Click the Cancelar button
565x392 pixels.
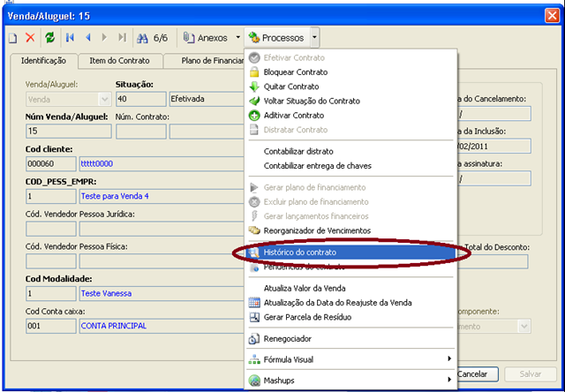(x=477, y=374)
